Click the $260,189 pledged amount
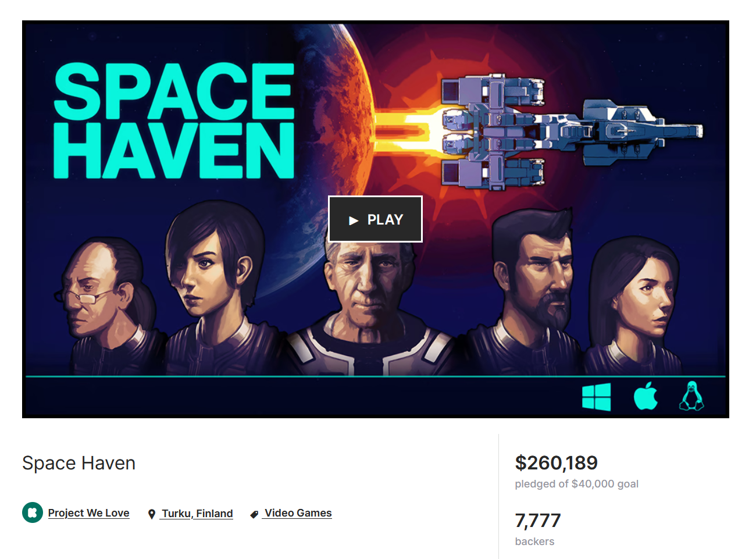 point(557,463)
